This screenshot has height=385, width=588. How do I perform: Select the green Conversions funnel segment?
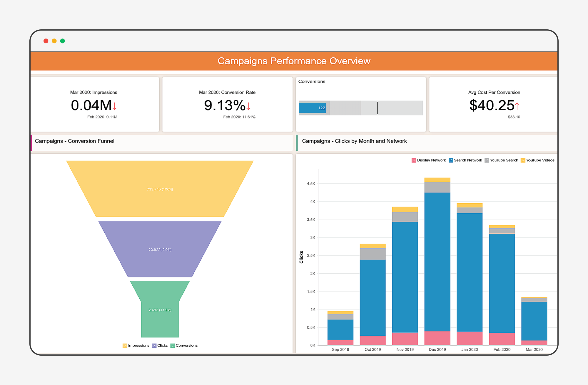[x=160, y=309]
